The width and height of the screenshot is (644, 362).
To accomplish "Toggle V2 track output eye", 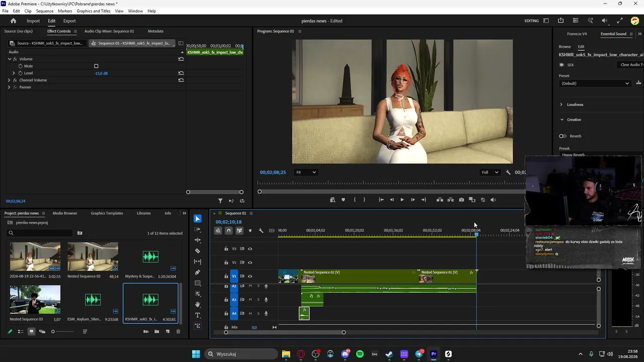I will coord(250,262).
